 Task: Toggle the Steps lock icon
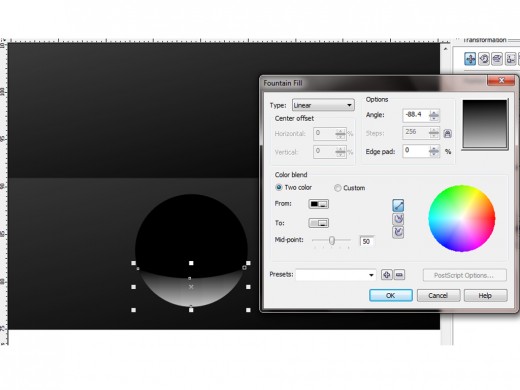coord(448,134)
